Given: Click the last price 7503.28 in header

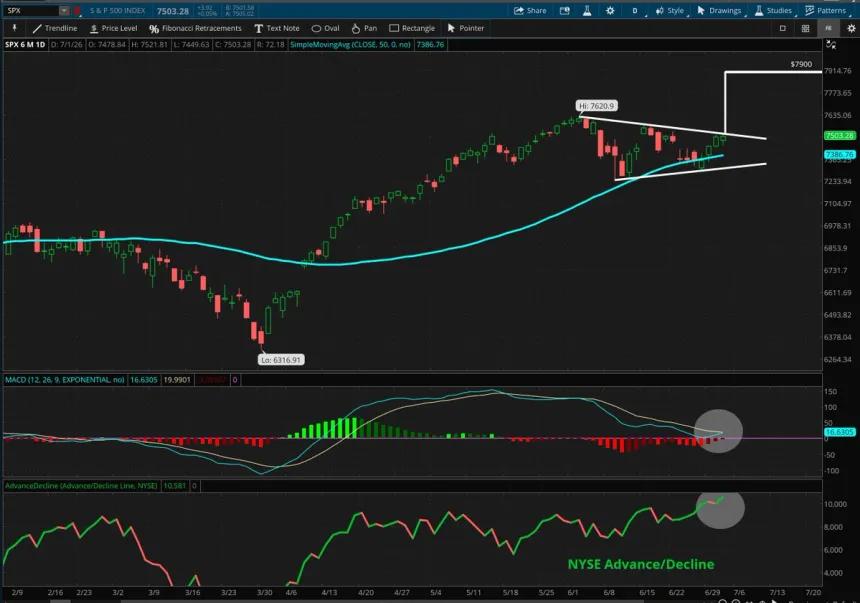Looking at the screenshot, I should [x=173, y=11].
